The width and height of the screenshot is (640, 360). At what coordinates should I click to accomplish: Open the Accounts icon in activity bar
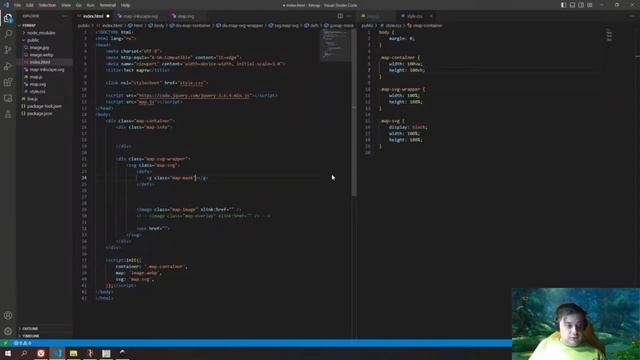click(8, 316)
